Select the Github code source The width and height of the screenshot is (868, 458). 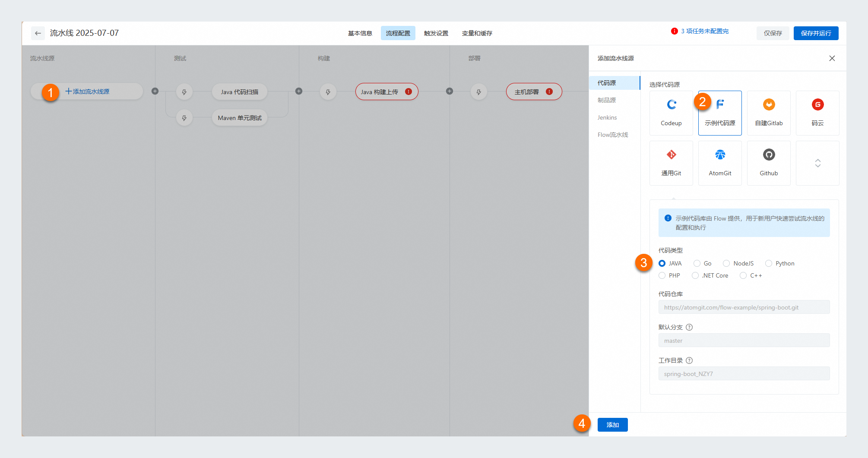coord(769,163)
